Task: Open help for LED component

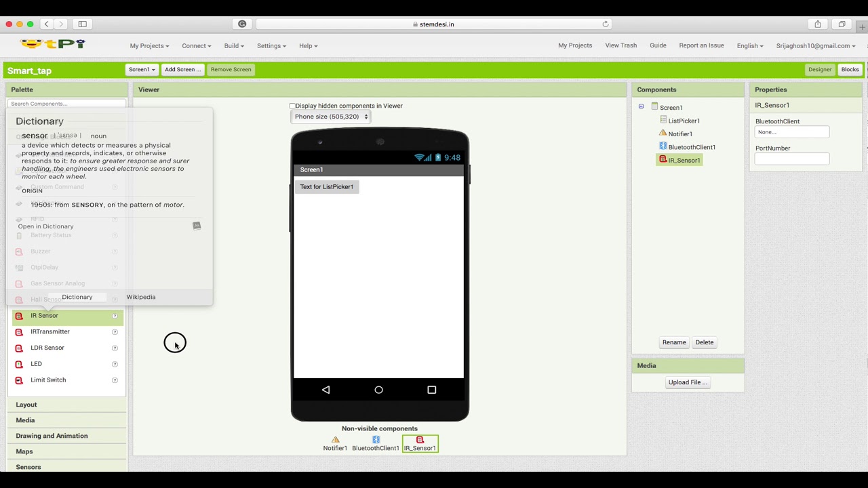Action: tap(115, 364)
